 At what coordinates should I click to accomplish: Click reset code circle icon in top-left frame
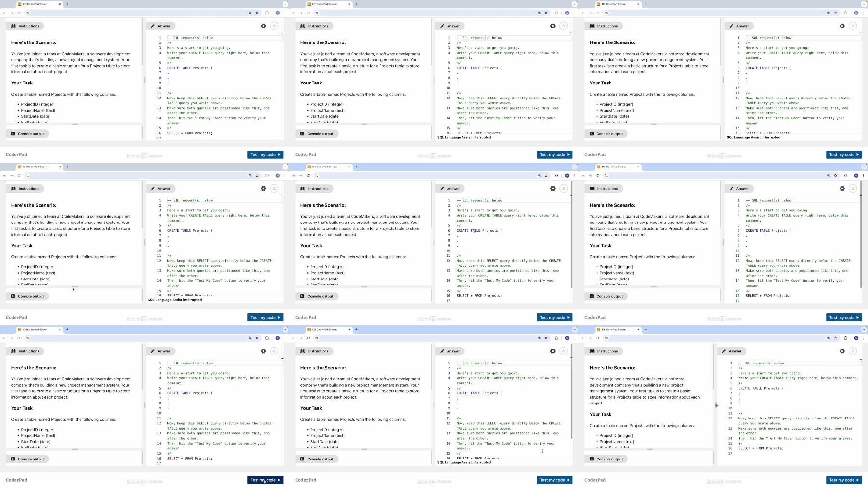click(274, 26)
